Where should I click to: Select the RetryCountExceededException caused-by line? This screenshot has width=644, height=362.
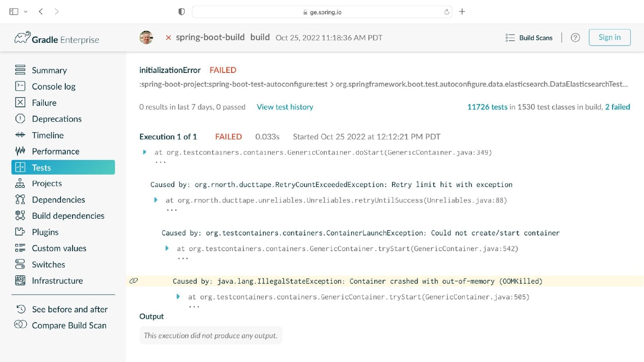[331, 184]
